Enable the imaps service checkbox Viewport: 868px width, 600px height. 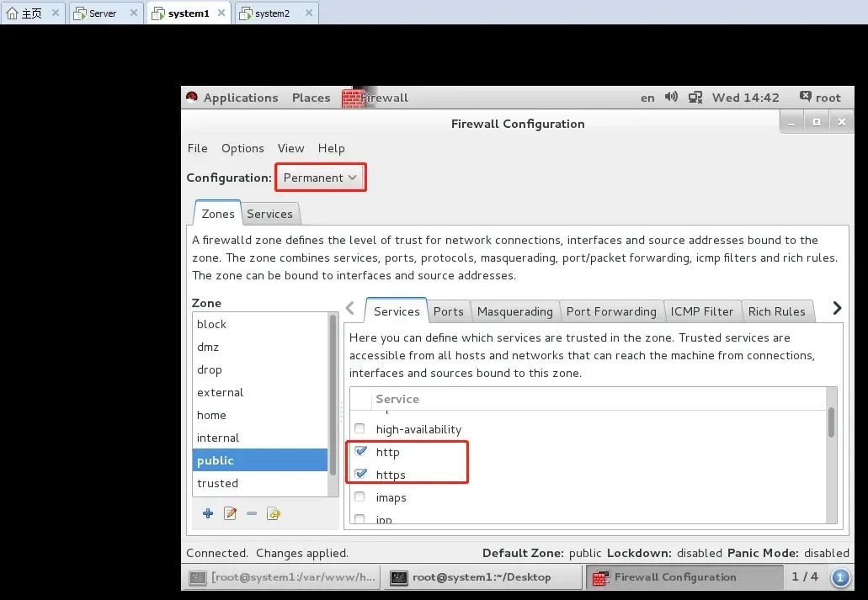[x=359, y=496]
